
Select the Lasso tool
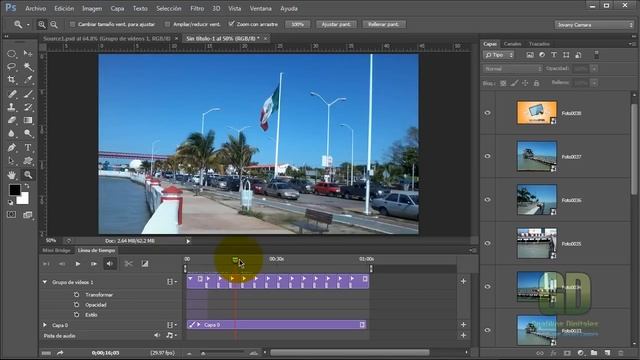click(11, 67)
